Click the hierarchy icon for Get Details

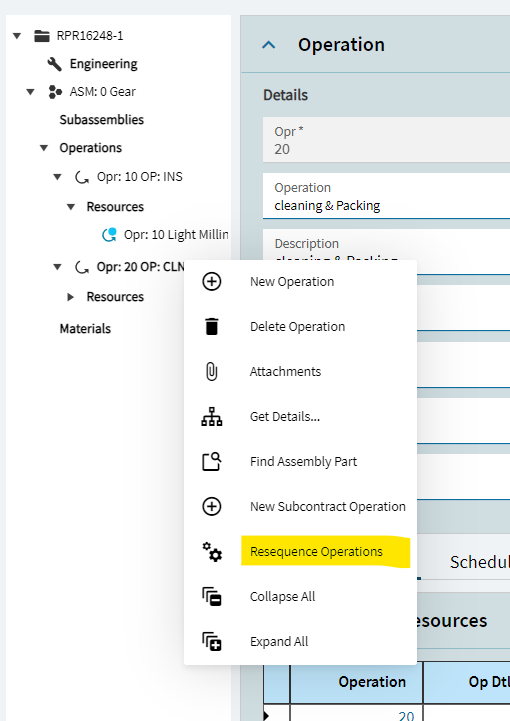[x=212, y=417]
